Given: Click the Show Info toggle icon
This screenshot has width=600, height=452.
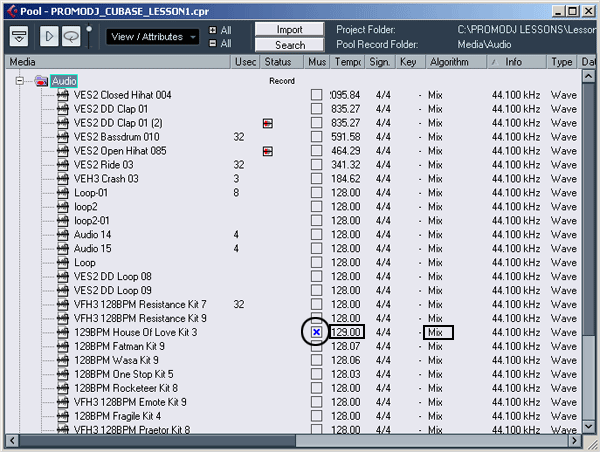Looking at the screenshot, I should (19, 36).
